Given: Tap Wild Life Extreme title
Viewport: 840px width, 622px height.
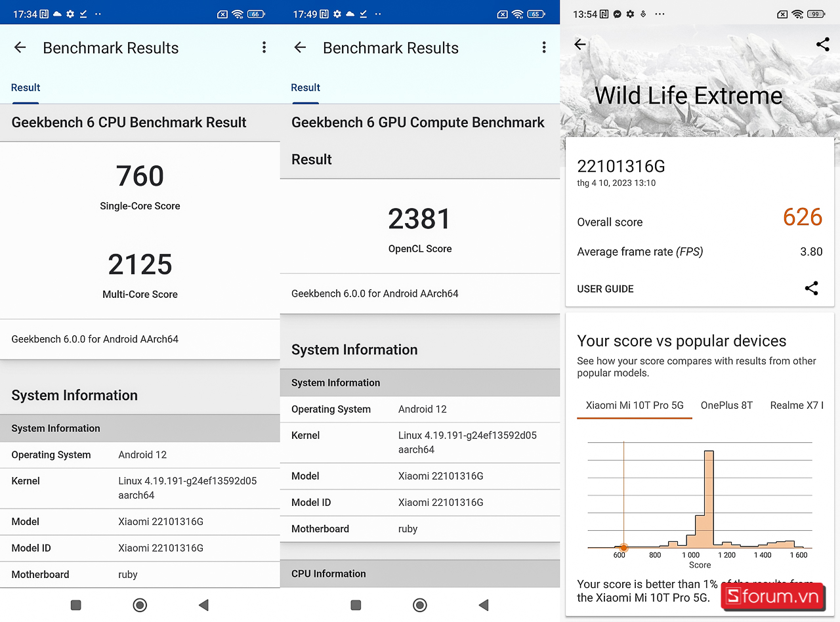Looking at the screenshot, I should (x=688, y=96).
